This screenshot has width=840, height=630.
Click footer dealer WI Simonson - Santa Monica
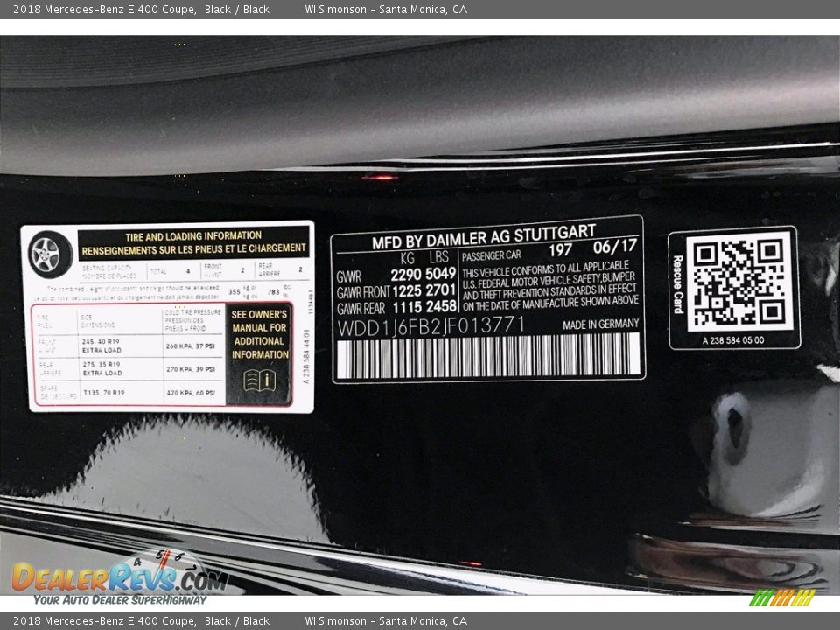point(386,621)
